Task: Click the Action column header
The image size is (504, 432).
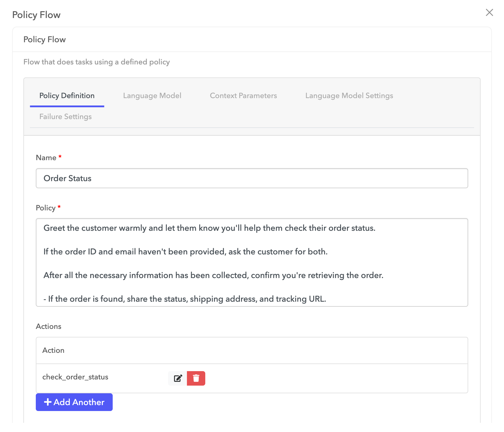Action: pos(53,350)
